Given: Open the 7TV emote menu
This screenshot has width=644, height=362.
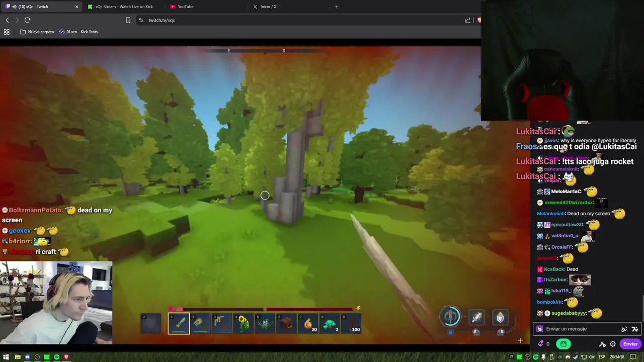Looking at the screenshot, I should pyautogui.click(x=635, y=329).
